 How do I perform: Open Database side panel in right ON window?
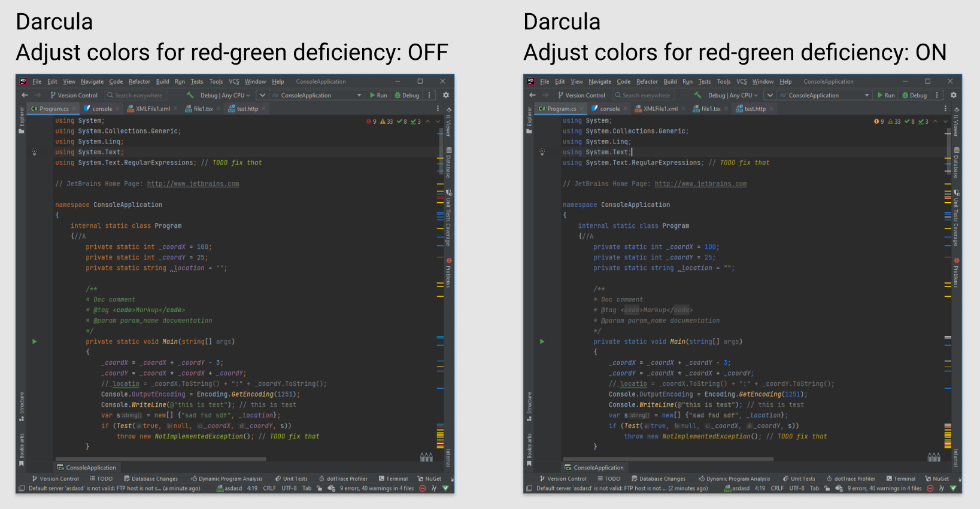tap(956, 163)
